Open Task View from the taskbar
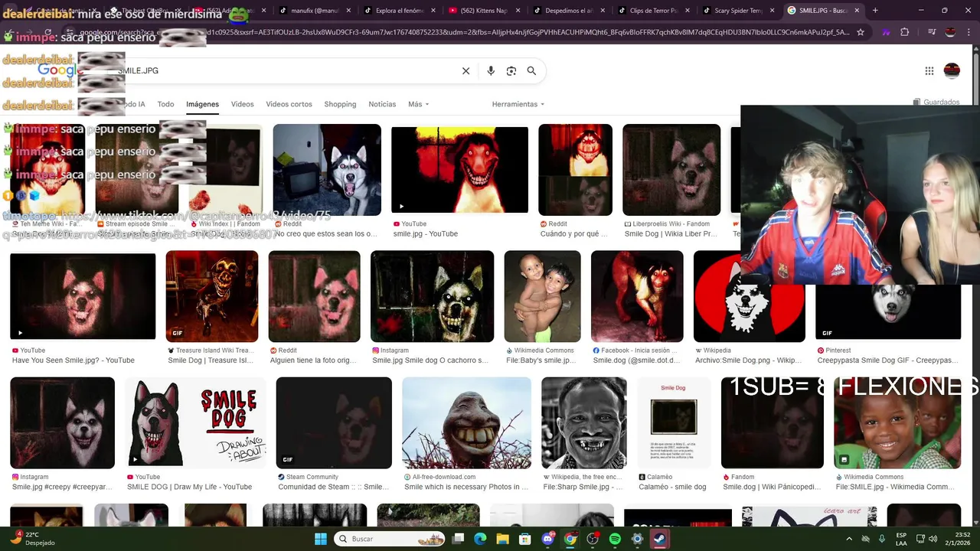The width and height of the screenshot is (980, 551). (x=458, y=539)
